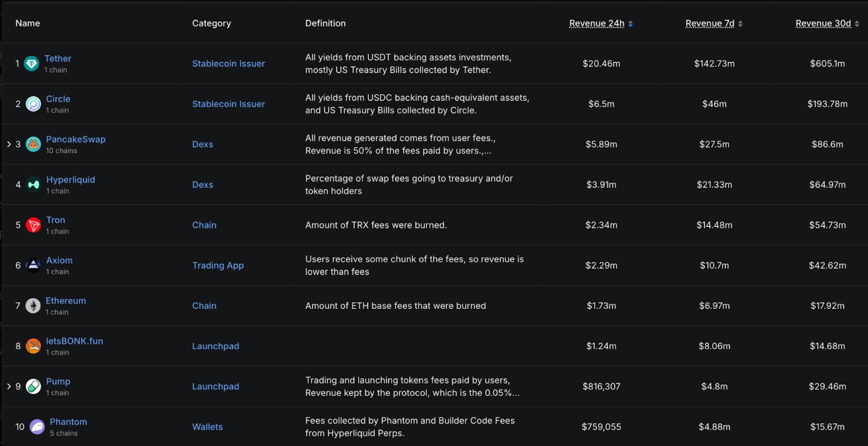
Task: Open Axiom's Trading App category link
Action: [218, 266]
